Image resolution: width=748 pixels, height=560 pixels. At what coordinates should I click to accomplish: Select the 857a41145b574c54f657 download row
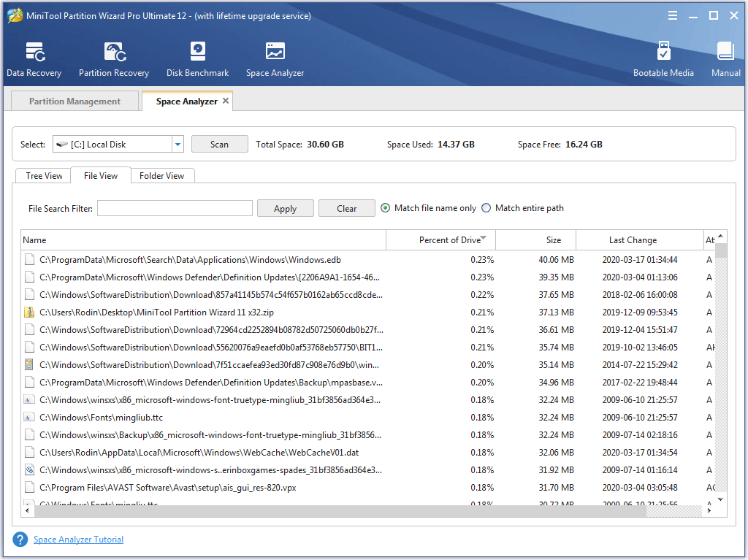[x=368, y=295]
